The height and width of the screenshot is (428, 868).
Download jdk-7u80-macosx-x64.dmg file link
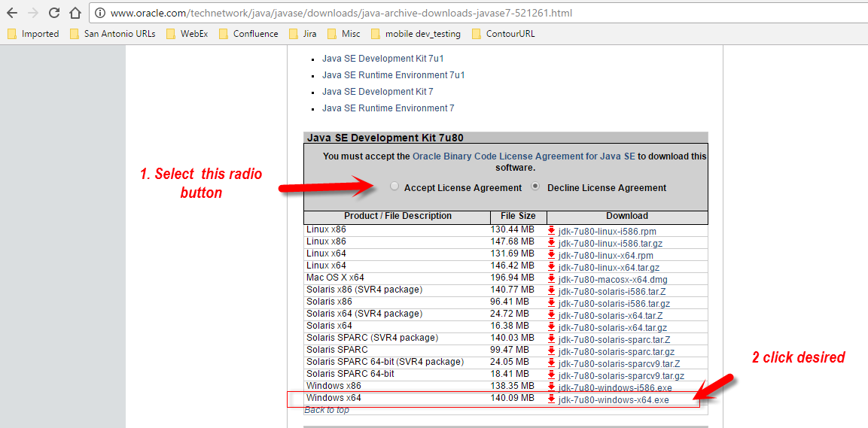coord(613,279)
